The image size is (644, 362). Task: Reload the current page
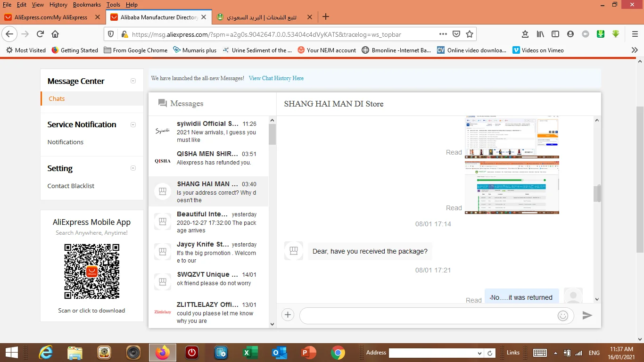tap(41, 34)
